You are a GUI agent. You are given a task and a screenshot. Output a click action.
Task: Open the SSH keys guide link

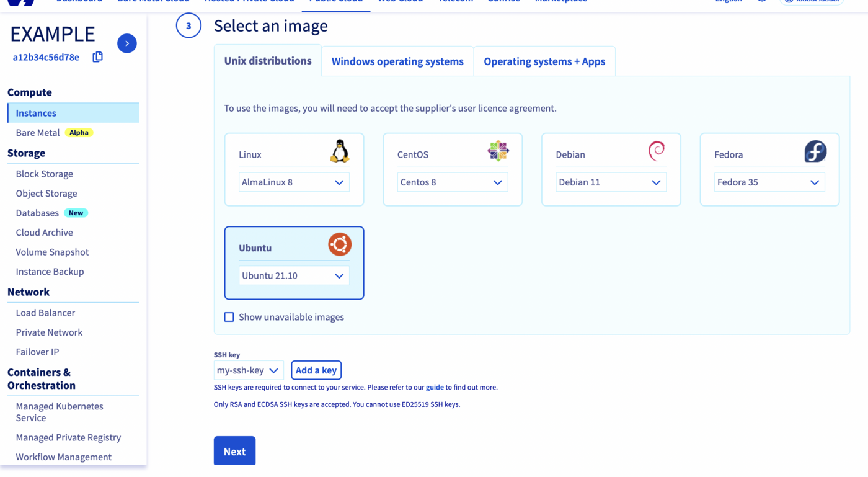click(x=435, y=387)
